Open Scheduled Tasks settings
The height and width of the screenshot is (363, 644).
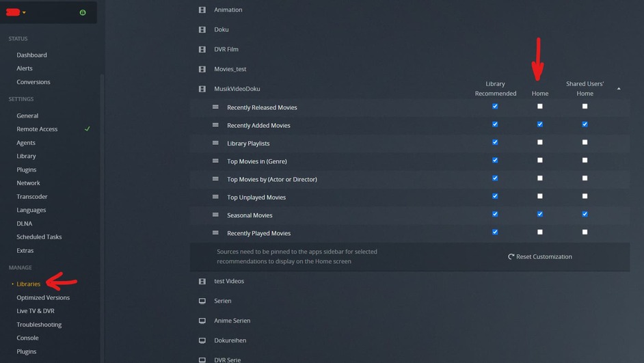[x=39, y=237]
